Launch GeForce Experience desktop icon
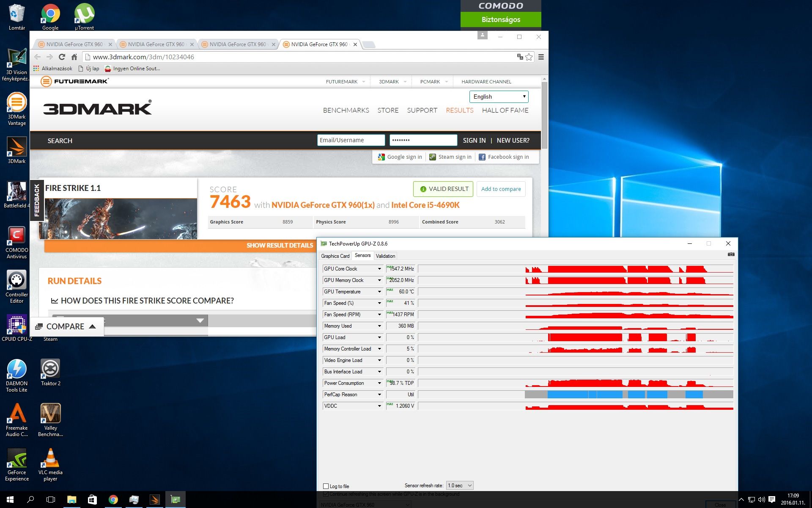812x508 pixels. [17, 464]
